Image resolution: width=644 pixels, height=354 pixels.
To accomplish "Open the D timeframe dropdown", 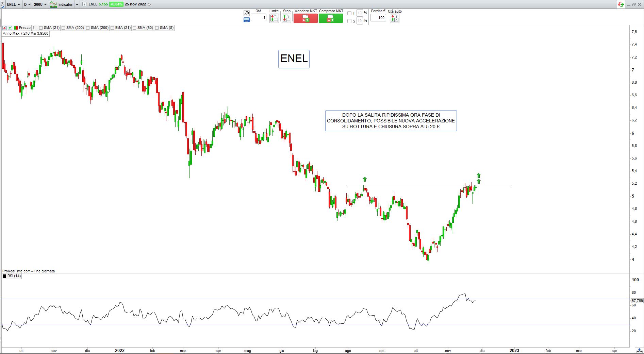I will (x=27, y=4).
